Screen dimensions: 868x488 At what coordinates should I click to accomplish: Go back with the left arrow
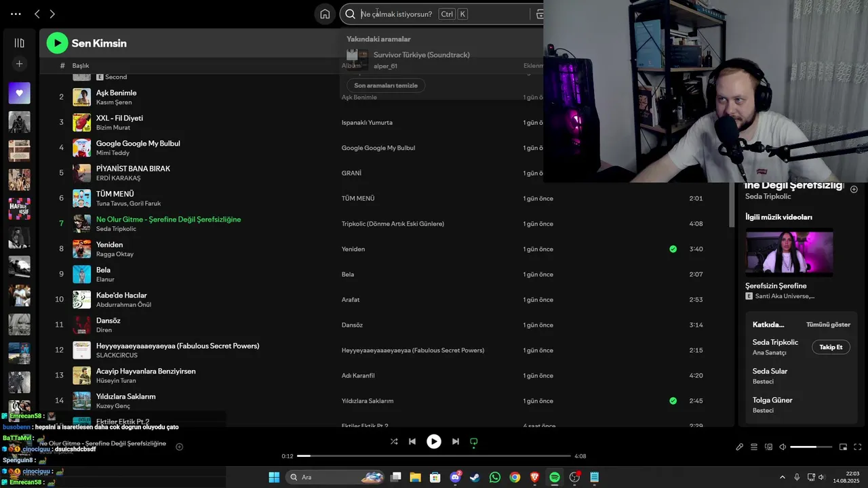tap(37, 14)
